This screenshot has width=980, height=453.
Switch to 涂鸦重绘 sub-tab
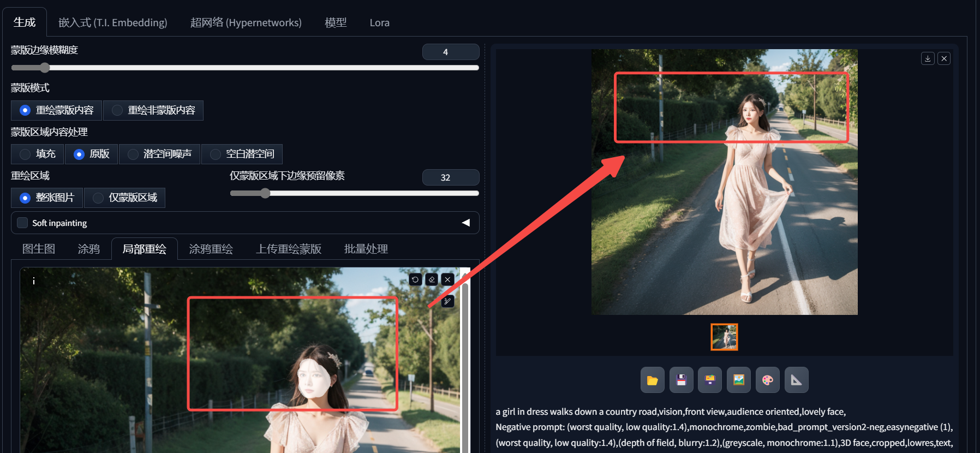pyautogui.click(x=211, y=249)
